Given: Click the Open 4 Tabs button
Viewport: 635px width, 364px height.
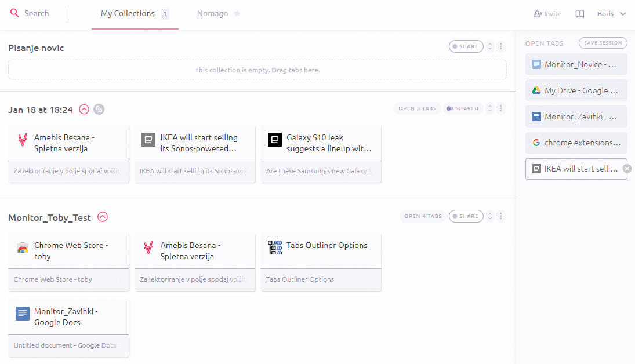Looking at the screenshot, I should click(x=423, y=216).
